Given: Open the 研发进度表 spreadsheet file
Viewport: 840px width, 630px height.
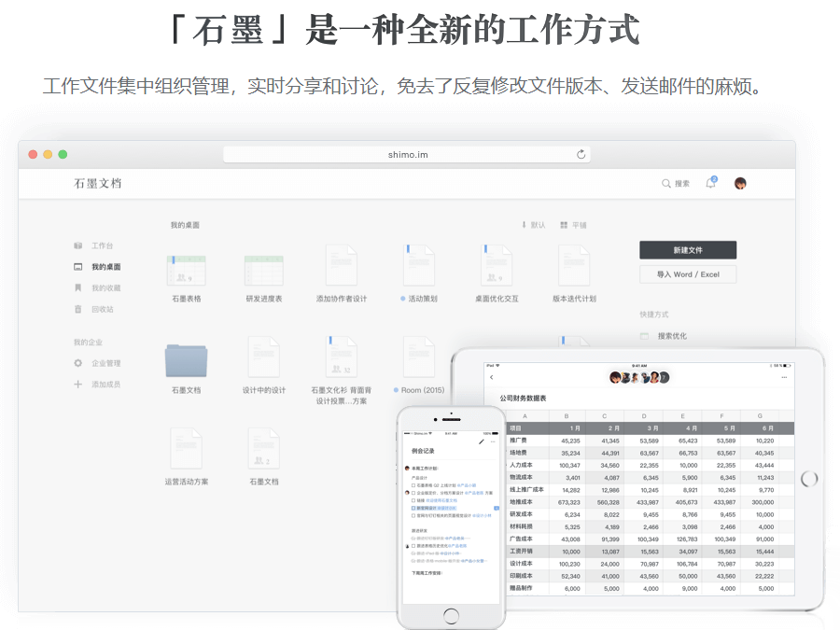Looking at the screenshot, I should 263,271.
